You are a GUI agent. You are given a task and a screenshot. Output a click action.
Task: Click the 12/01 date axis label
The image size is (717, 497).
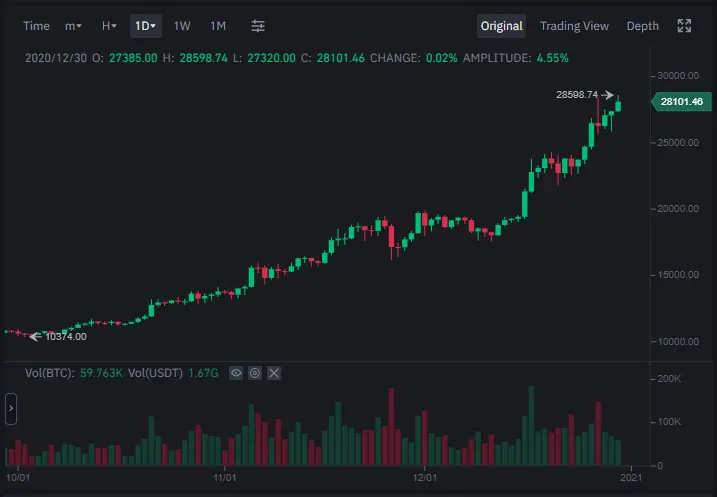[x=425, y=478]
